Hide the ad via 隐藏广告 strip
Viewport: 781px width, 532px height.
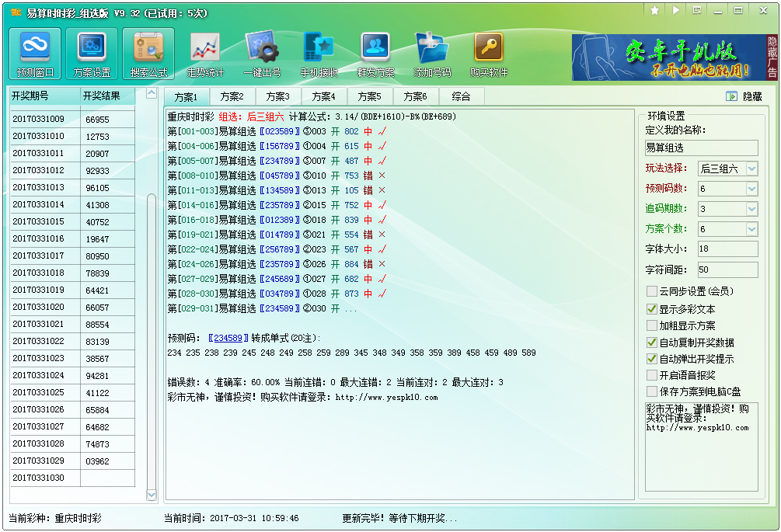click(772, 57)
